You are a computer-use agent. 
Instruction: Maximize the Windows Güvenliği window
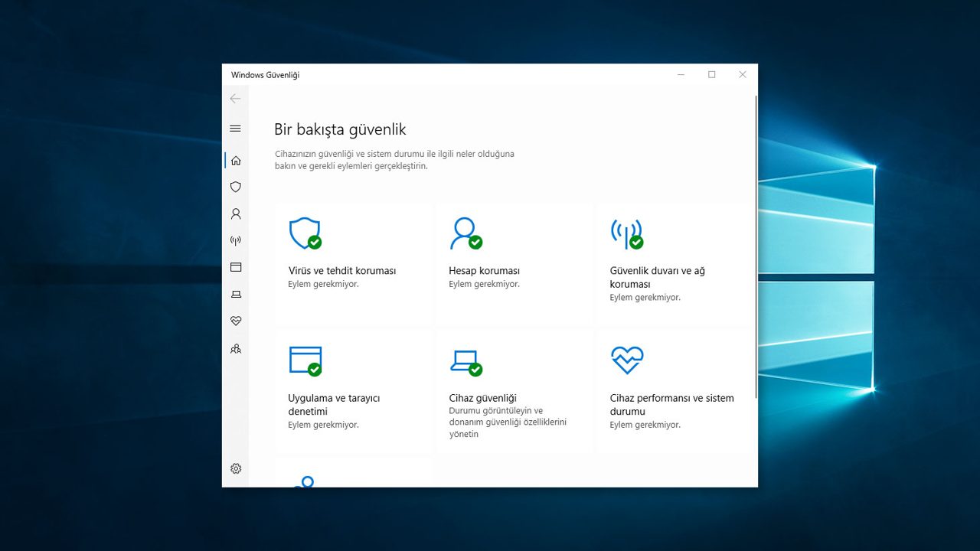click(x=711, y=75)
